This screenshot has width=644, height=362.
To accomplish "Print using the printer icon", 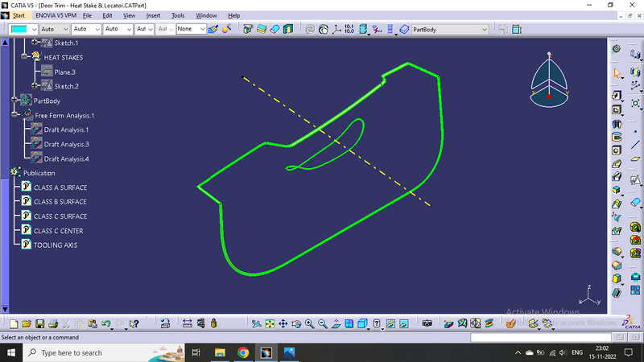I will [53, 324].
